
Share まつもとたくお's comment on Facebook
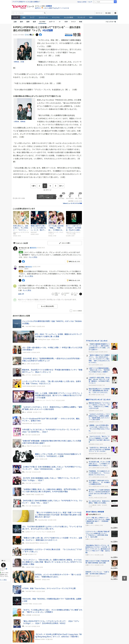click(23, 261)
